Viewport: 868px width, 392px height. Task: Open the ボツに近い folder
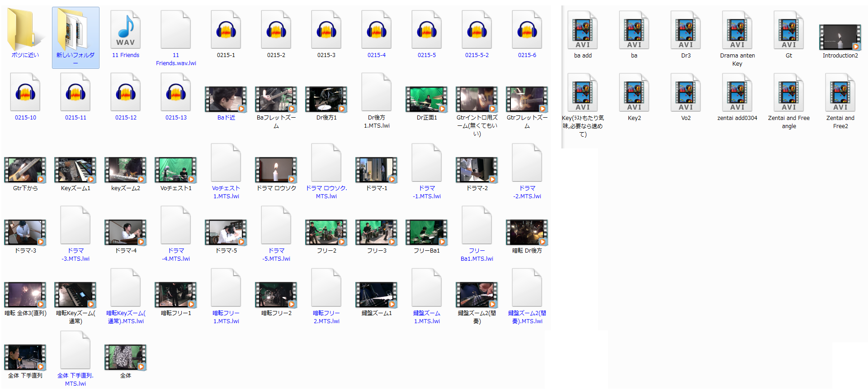(25, 30)
